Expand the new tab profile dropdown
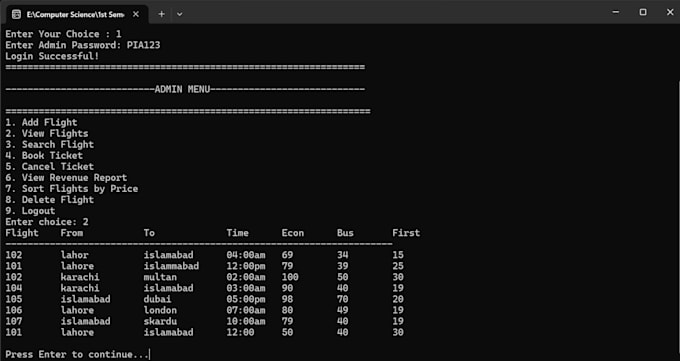The height and width of the screenshot is (361, 680). click(x=180, y=14)
